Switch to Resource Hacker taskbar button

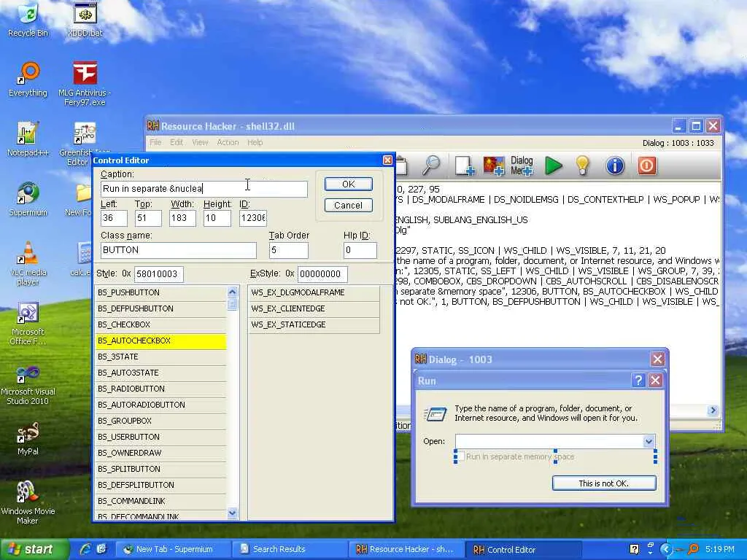(x=406, y=549)
